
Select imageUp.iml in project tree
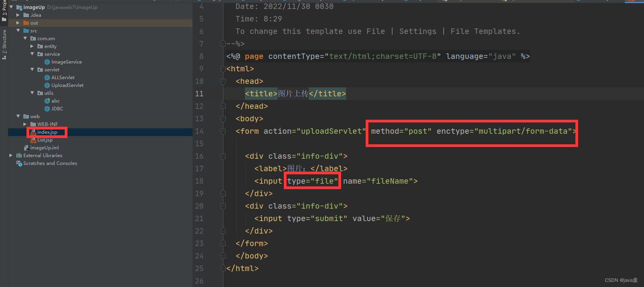[44, 148]
